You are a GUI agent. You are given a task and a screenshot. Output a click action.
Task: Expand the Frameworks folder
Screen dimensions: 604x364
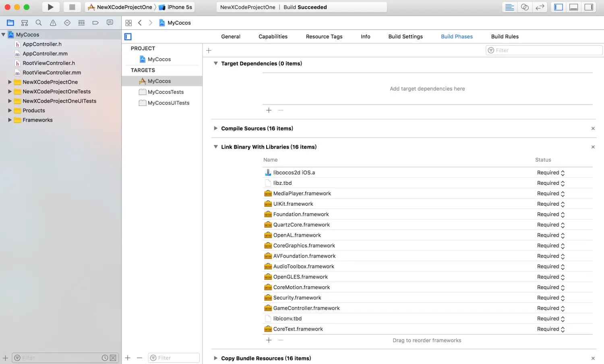coord(10,120)
